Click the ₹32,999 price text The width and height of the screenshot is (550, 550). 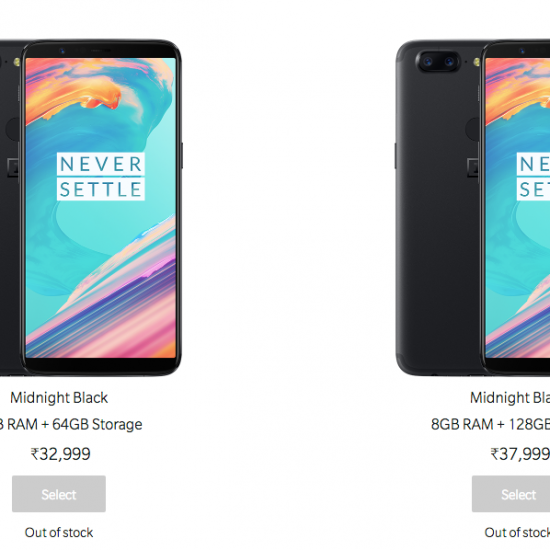(60, 454)
